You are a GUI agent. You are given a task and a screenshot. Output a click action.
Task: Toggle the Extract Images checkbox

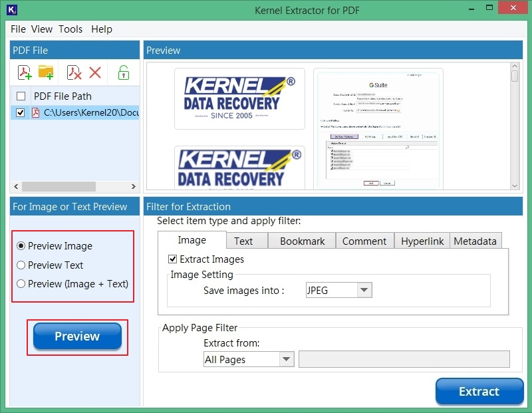[x=172, y=259]
